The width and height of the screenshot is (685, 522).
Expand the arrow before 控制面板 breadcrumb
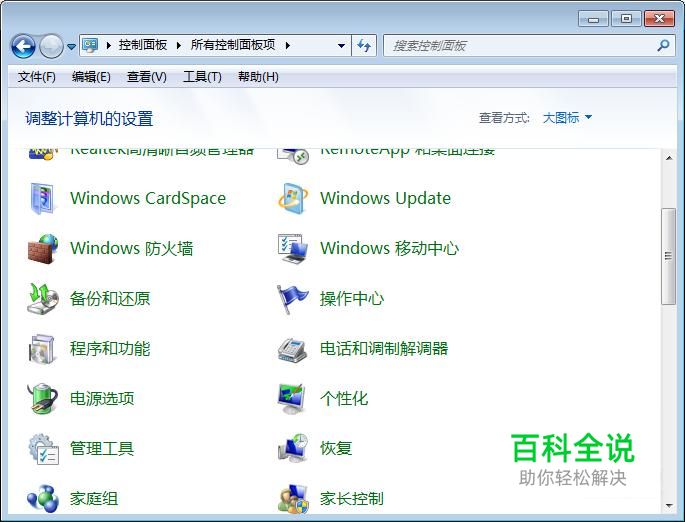(109, 45)
